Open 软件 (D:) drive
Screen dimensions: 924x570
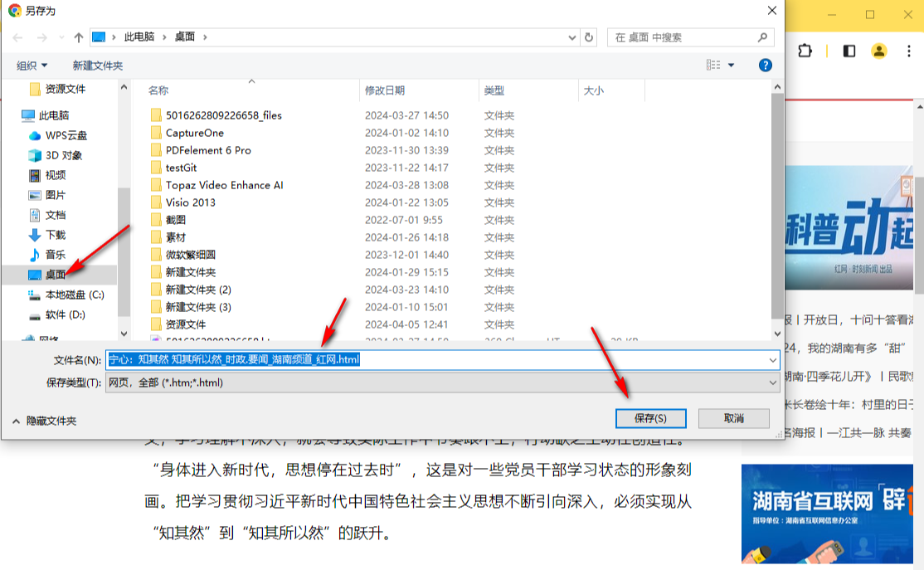coord(57,314)
